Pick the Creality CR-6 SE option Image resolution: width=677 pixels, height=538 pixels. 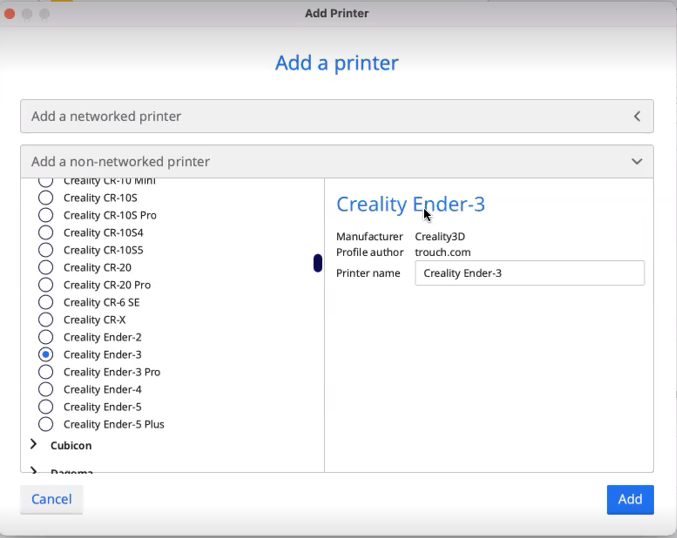pyautogui.click(x=45, y=302)
